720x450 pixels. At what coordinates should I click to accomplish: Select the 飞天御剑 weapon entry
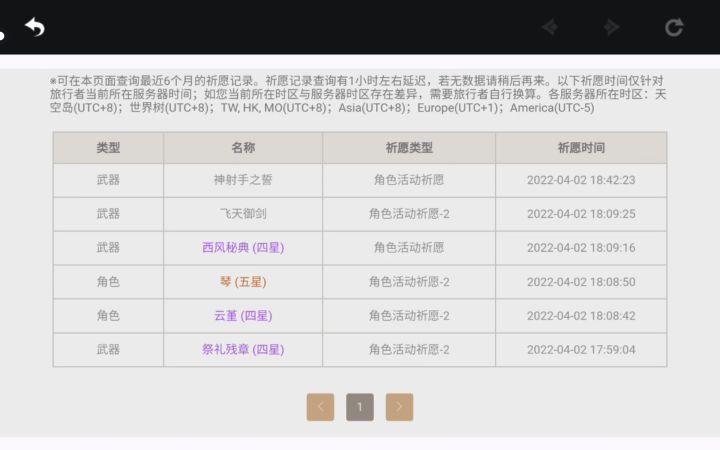(243, 214)
